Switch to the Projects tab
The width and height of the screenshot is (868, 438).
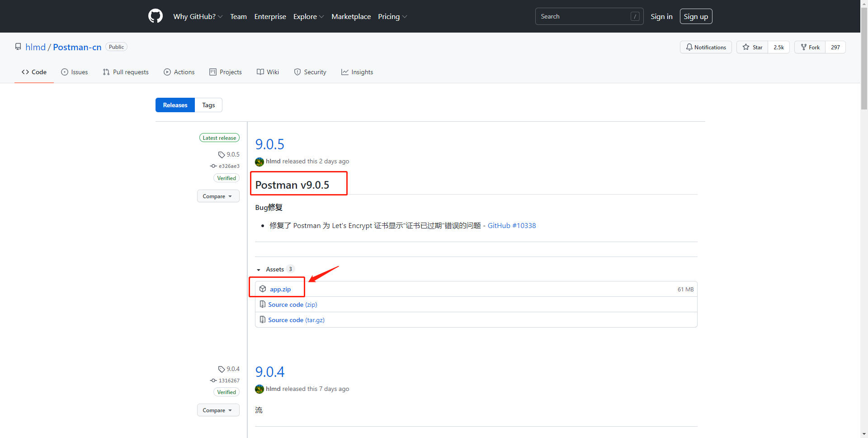pyautogui.click(x=226, y=72)
